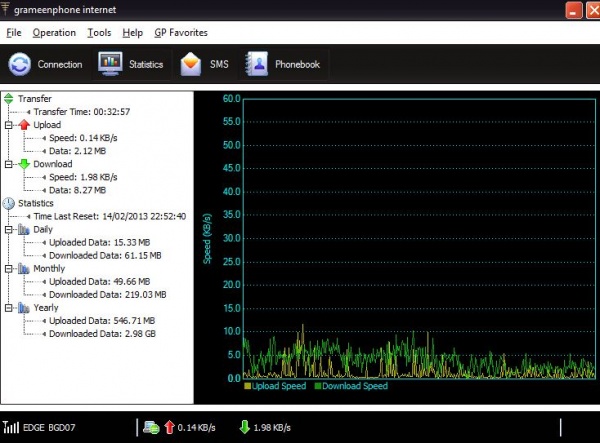
Task: Click the Yearly bar chart icon
Action: point(24,308)
